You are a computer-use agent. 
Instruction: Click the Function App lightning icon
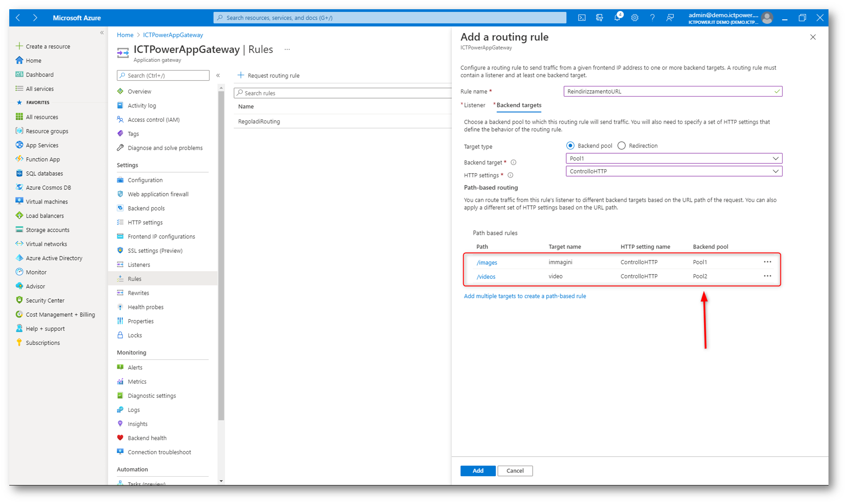(x=19, y=159)
